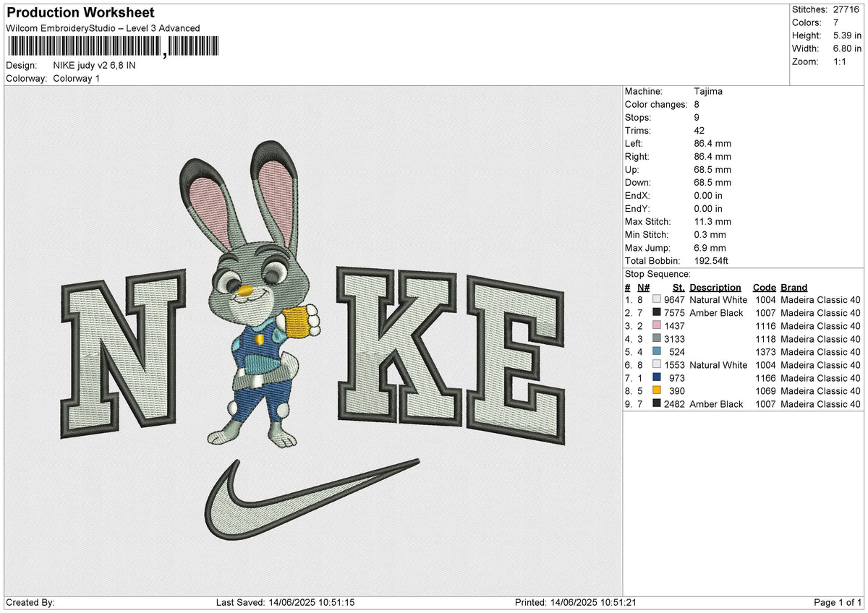Click the Zoom value '1:1'
The image size is (868, 613).
point(841,61)
